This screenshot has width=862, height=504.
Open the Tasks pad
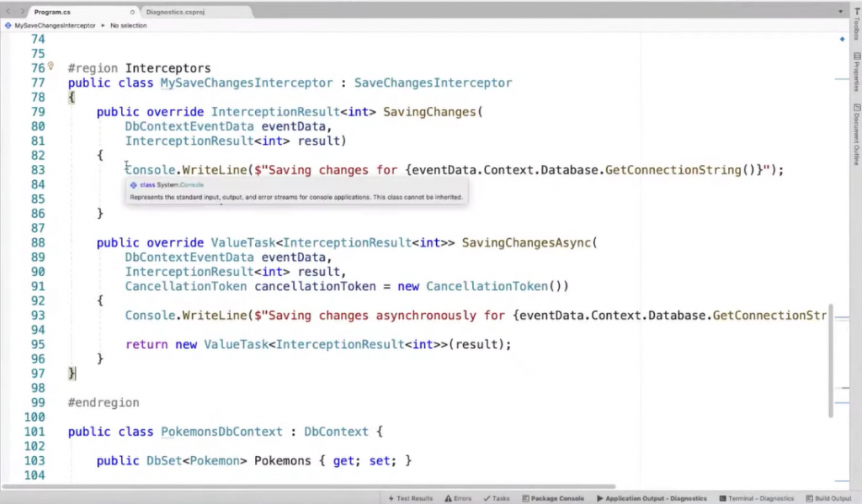click(497, 498)
